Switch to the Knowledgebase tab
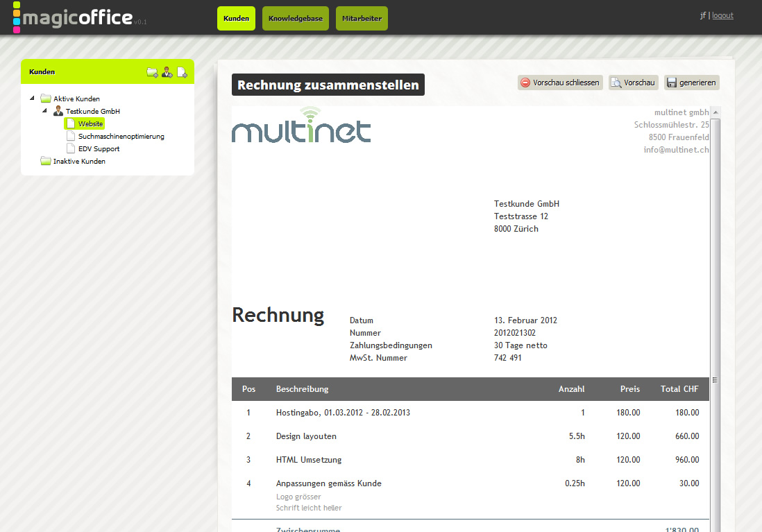The height and width of the screenshot is (532, 762). 295,19
